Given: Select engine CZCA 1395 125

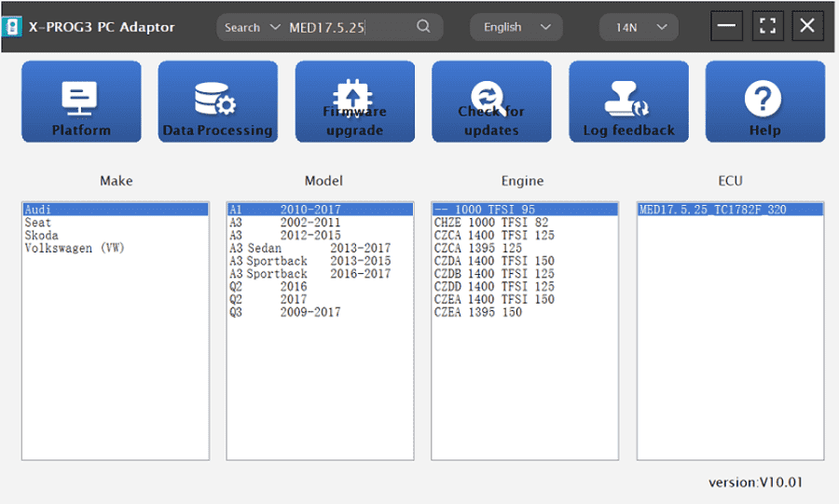Looking at the screenshot, I should pyautogui.click(x=525, y=248).
